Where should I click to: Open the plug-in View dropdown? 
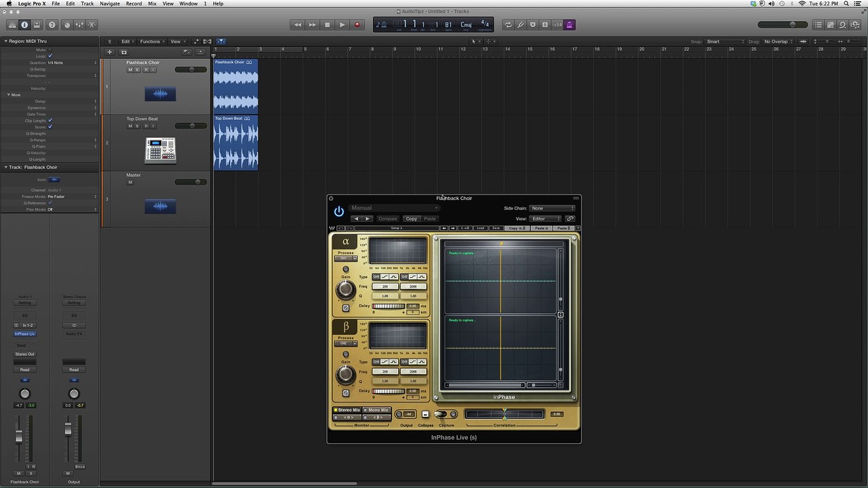pos(545,219)
